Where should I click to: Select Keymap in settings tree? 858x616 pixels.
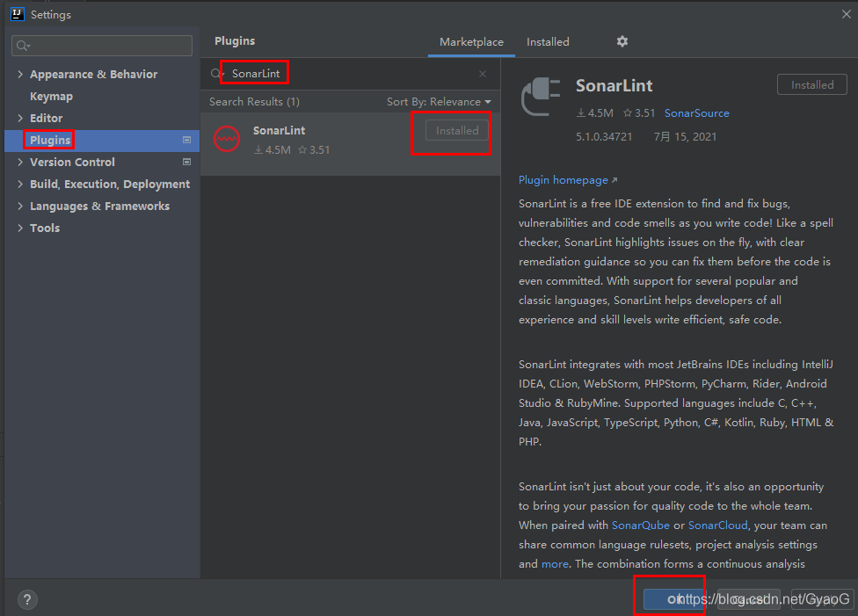52,97
